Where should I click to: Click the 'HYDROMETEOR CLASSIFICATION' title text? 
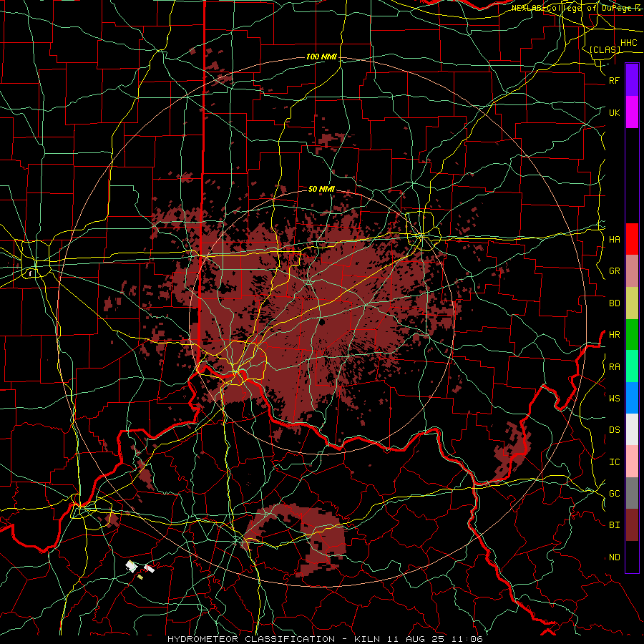pyautogui.click(x=251, y=639)
